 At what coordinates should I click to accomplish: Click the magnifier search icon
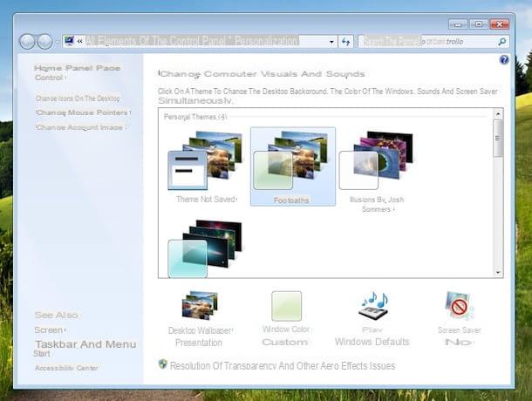[x=502, y=42]
